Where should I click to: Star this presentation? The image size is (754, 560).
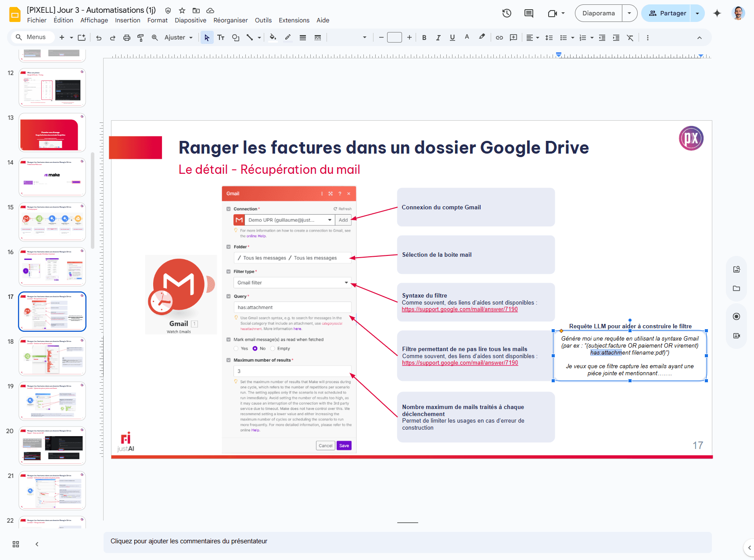182,11
